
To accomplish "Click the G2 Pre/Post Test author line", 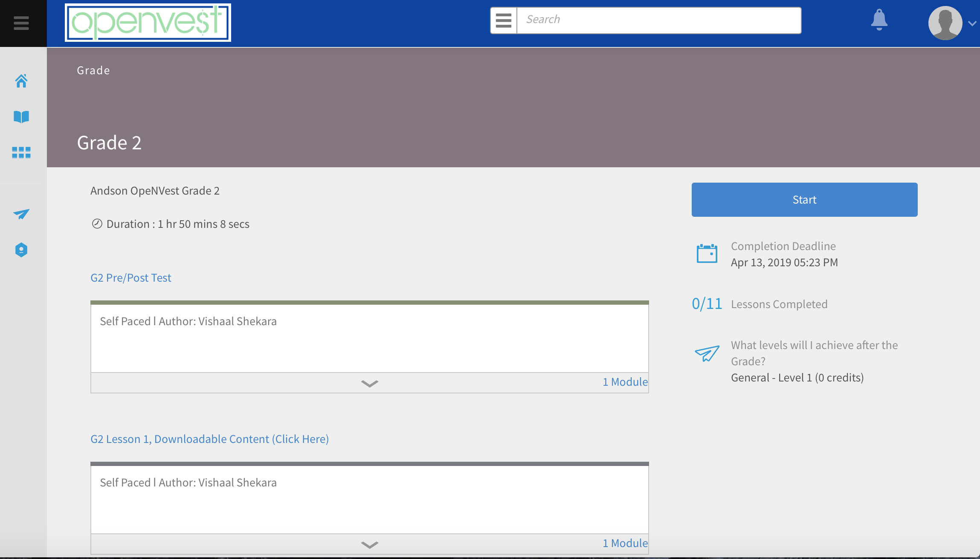I will (x=188, y=321).
